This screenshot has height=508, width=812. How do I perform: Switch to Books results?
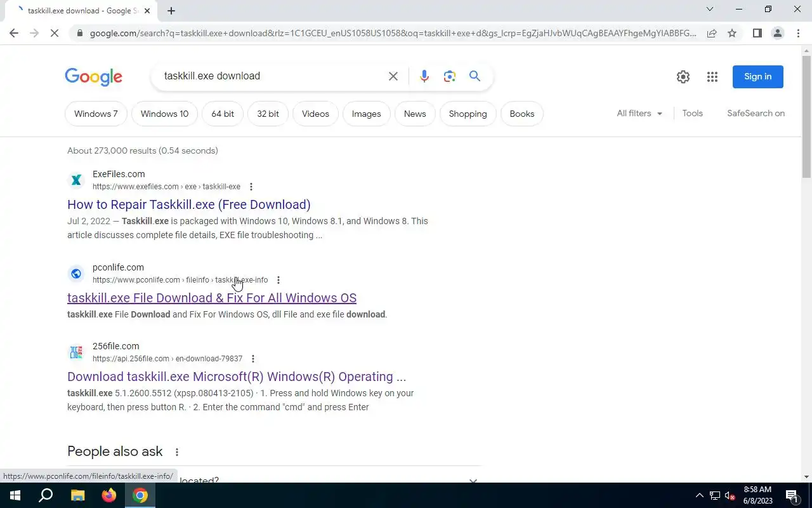point(522,114)
